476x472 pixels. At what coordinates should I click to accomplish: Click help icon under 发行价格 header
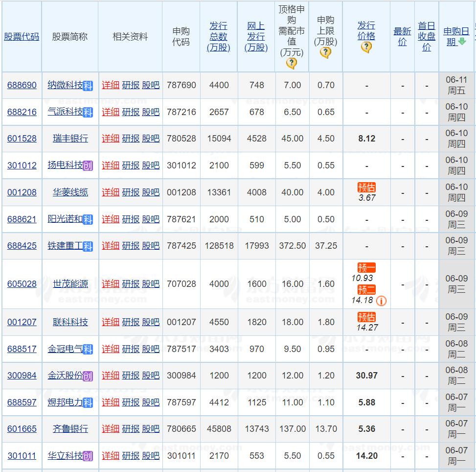point(366,47)
